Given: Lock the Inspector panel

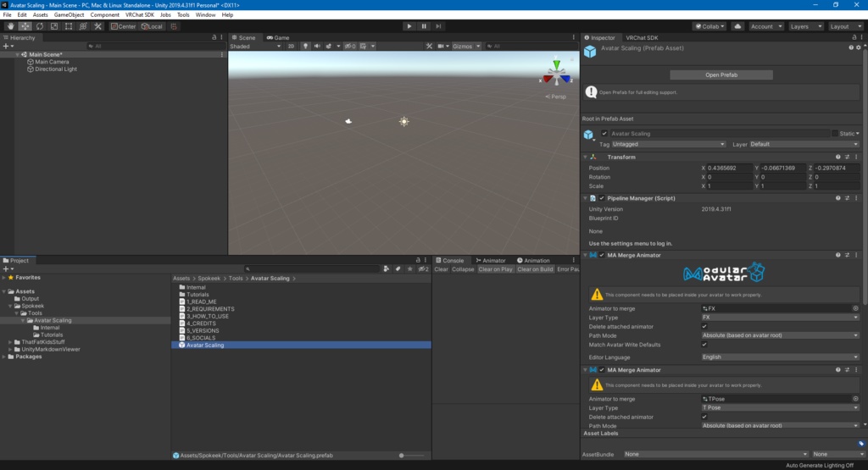Looking at the screenshot, I should pyautogui.click(x=854, y=37).
